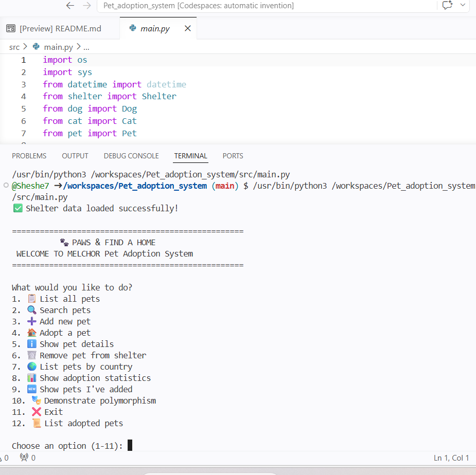
Task: Click the Go Forward arrow
Action: (87, 6)
